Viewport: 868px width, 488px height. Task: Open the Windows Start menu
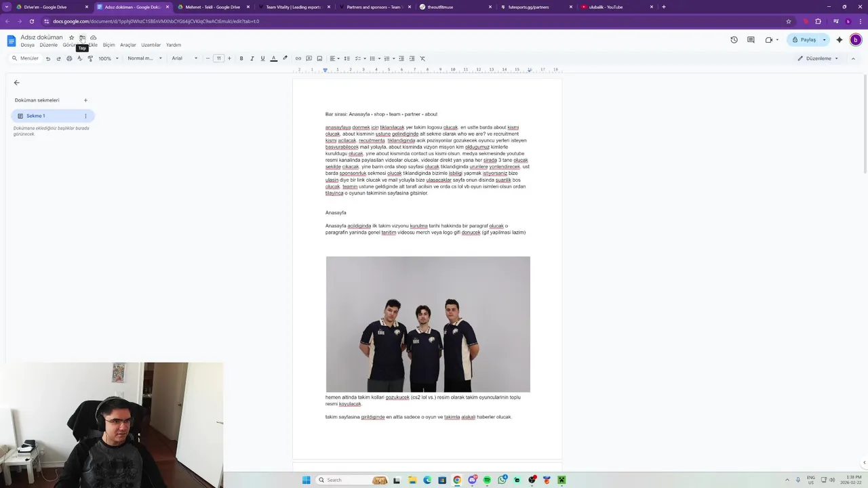click(307, 480)
